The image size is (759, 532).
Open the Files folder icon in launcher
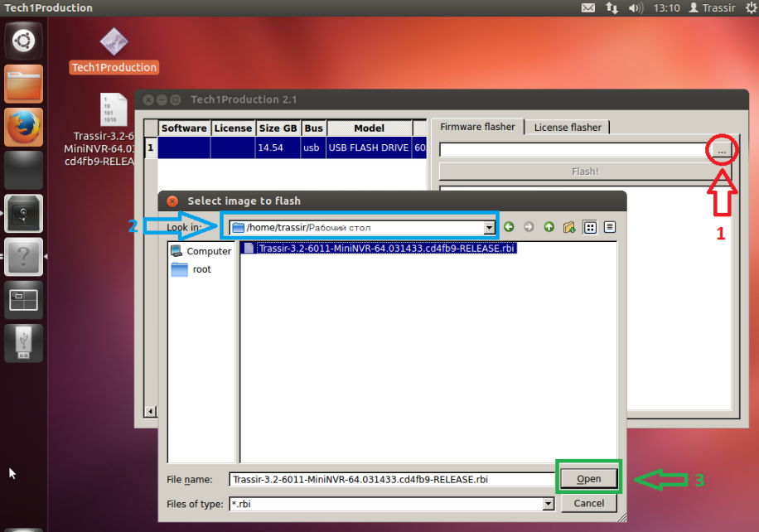tap(24, 84)
